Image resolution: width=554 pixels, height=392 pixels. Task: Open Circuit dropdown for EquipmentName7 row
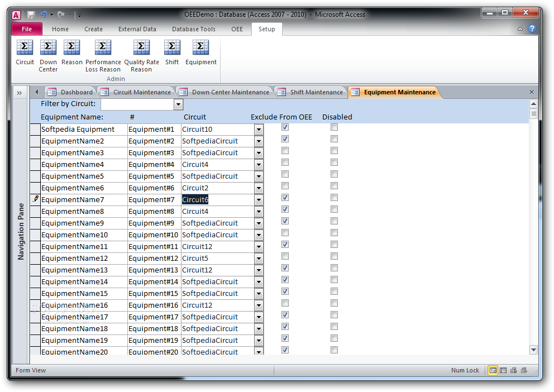click(259, 200)
